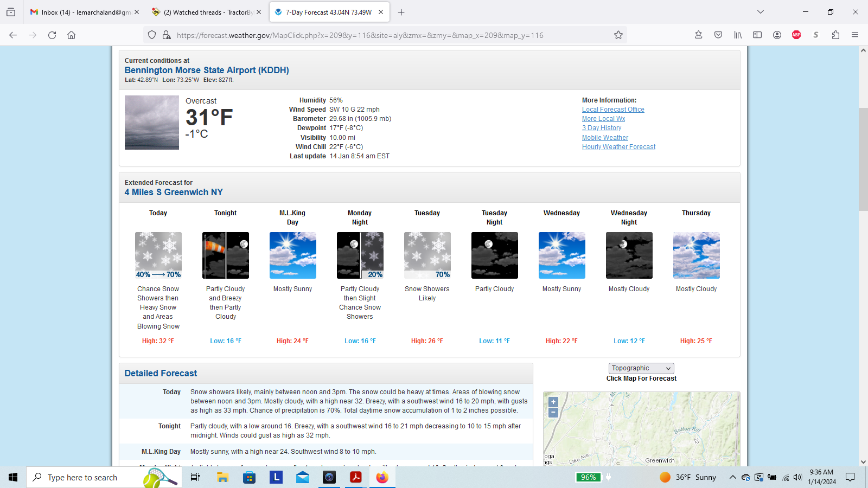This screenshot has height=488, width=868.
Task: Open the Extensions puzzle icon
Action: (x=835, y=35)
